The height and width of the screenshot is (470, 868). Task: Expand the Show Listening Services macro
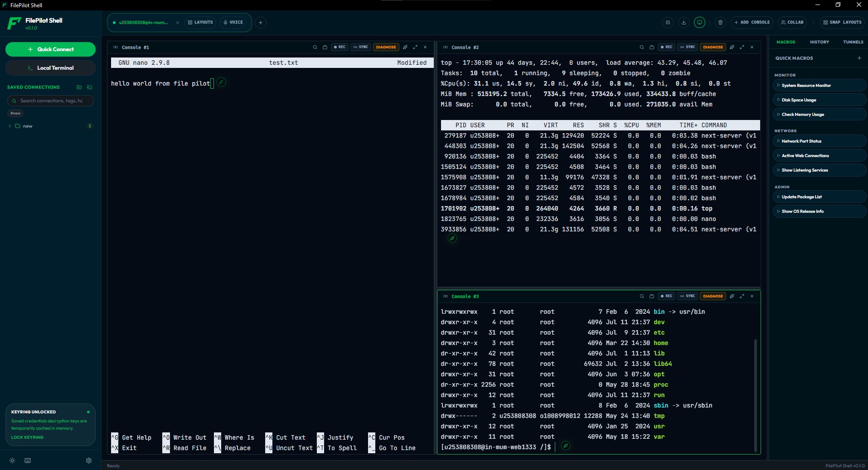819,170
